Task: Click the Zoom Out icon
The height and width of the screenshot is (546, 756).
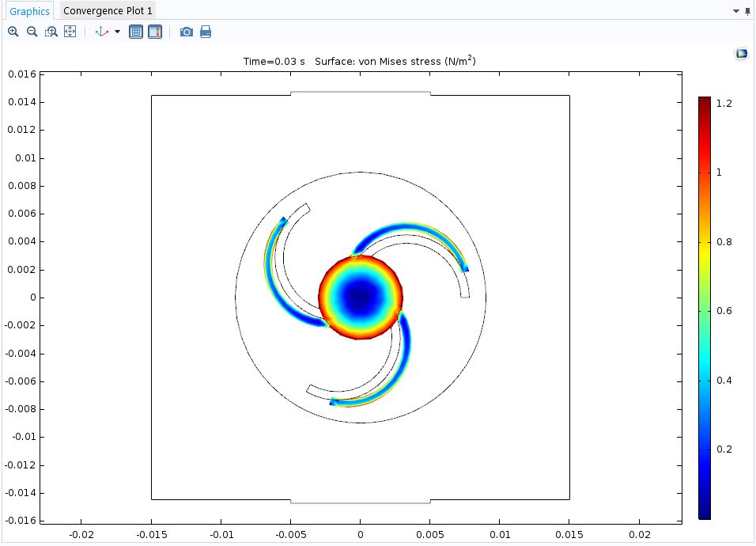Action: click(32, 32)
